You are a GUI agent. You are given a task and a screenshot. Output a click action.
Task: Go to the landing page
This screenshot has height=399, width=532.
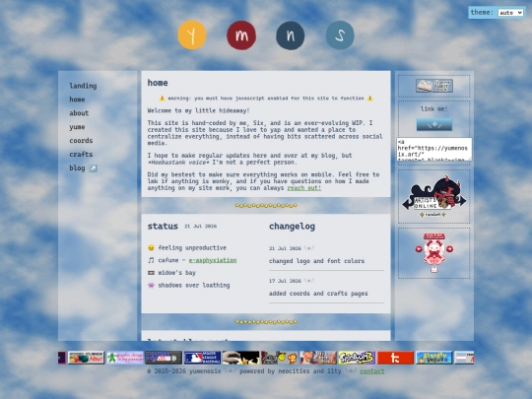point(83,86)
